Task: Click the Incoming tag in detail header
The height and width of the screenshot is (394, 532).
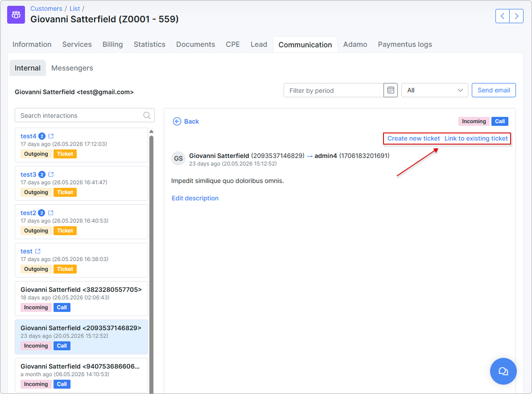Action: tap(474, 121)
